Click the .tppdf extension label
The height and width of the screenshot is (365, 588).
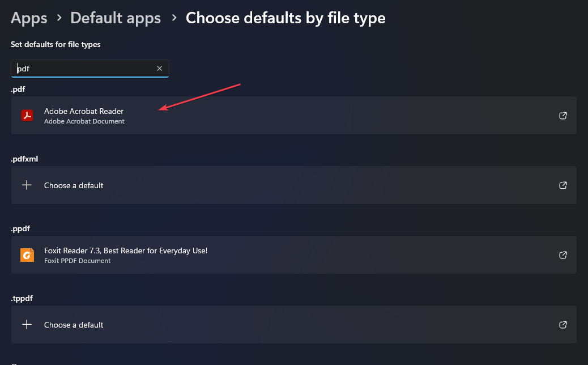(x=22, y=299)
